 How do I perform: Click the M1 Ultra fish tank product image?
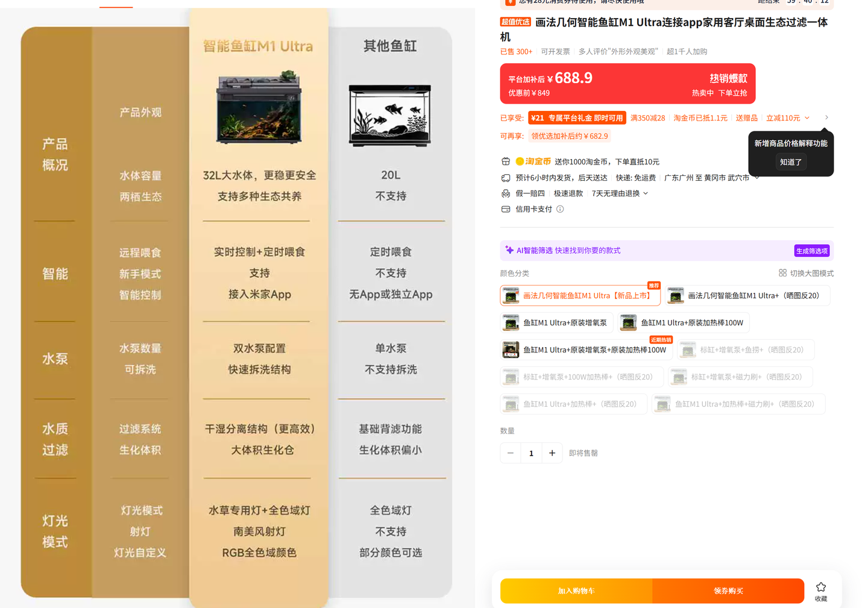[x=259, y=108]
